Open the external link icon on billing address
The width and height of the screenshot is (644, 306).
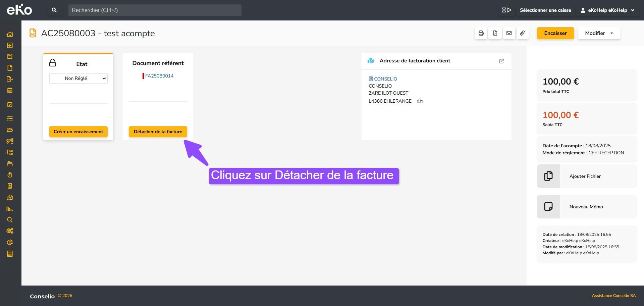501,61
